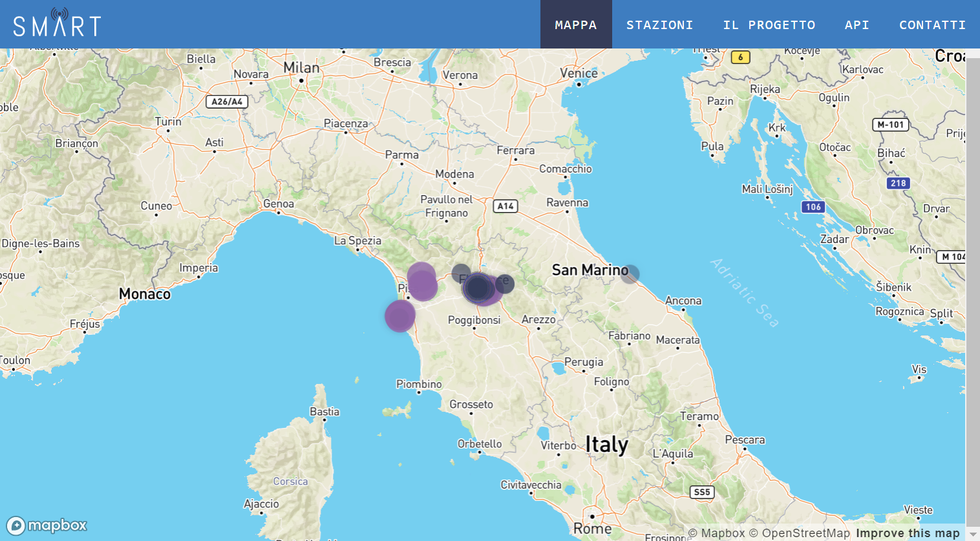Click the blue 218 road shield
The height and width of the screenshot is (541, 980).
tap(898, 183)
